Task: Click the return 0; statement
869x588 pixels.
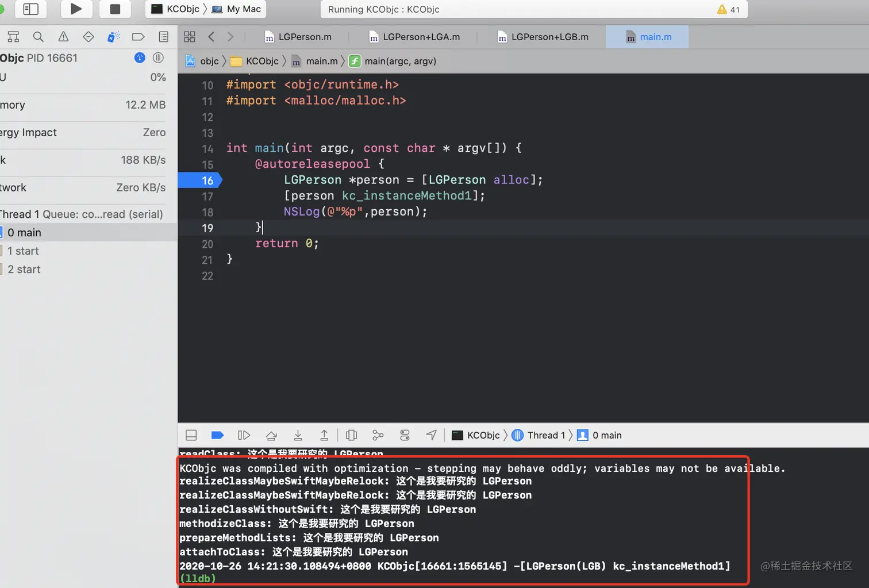Action: (287, 244)
